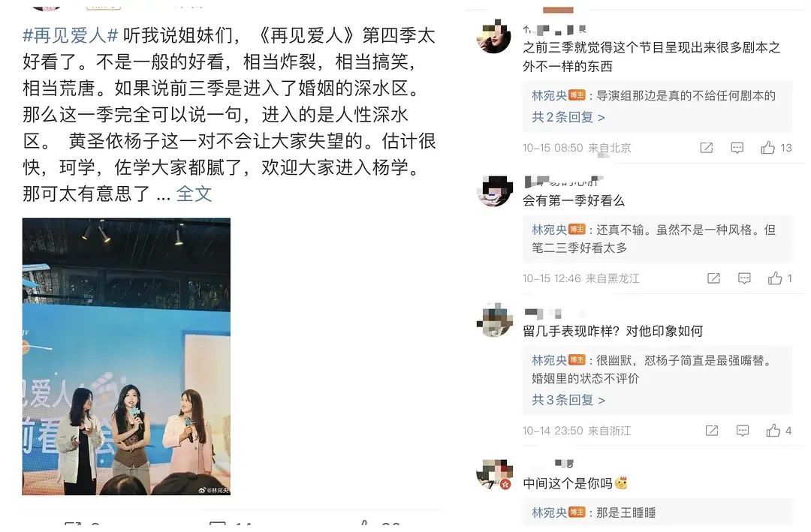
Task: Open 林宛央 profile in 王睡睡 reply
Action: coord(549,513)
